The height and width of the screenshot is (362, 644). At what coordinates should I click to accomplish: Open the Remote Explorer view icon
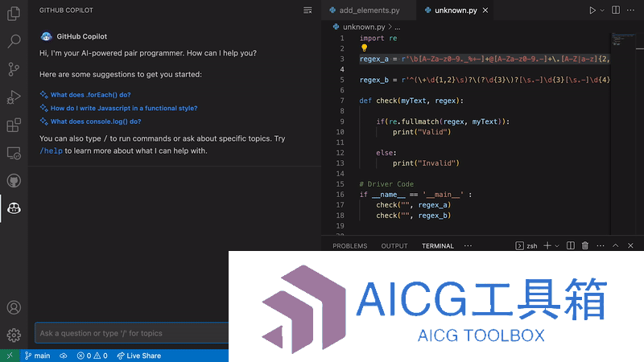pos(14,153)
